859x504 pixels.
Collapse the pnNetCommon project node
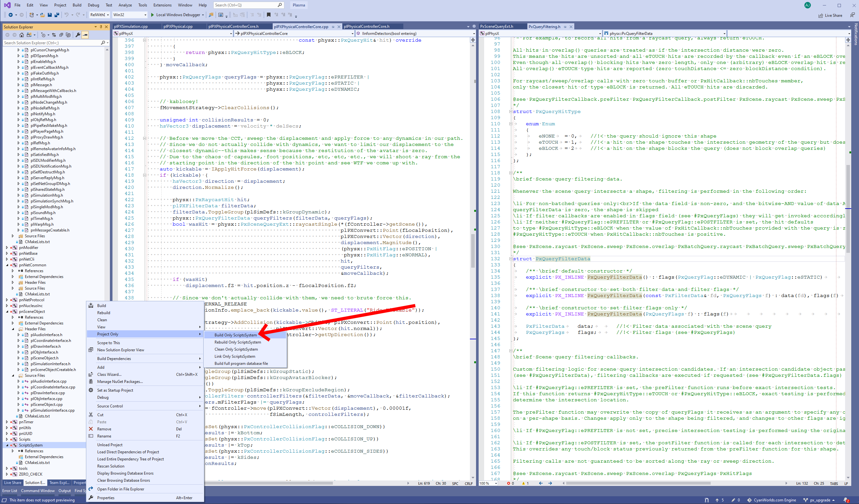click(7, 265)
